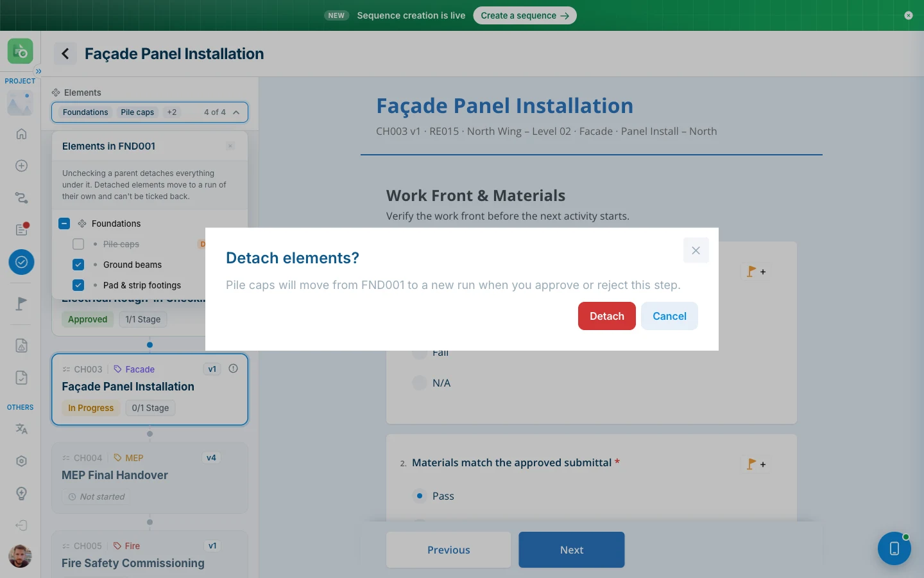Open the user avatar profile picture
Screen dimensions: 924x578
click(x=21, y=556)
